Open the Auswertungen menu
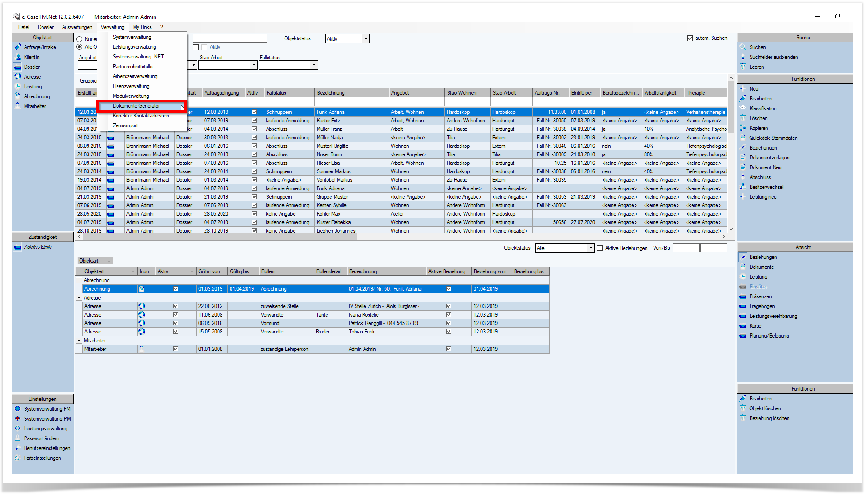The height and width of the screenshot is (496, 868). [77, 27]
